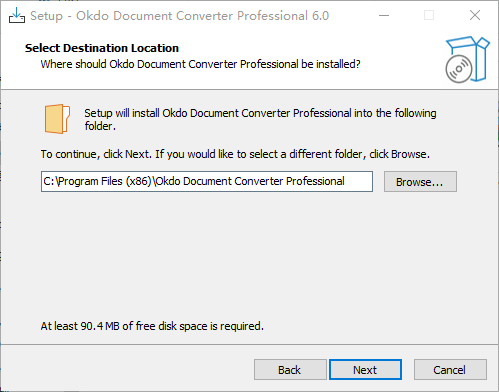Viewport: 499px width, 392px height.
Task: Cancel the installation
Action: [x=450, y=369]
